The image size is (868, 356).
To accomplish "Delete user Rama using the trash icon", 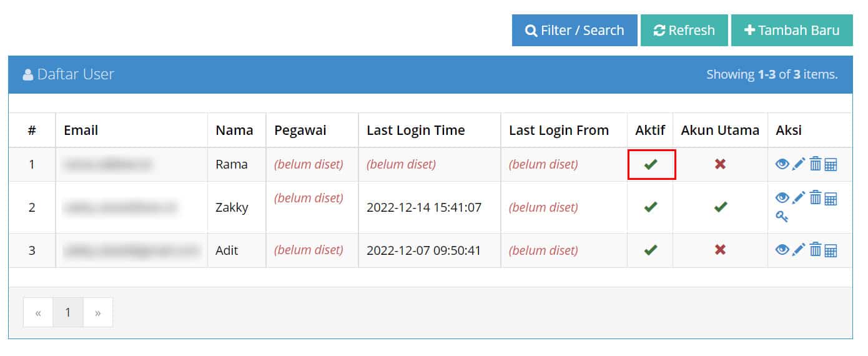I will click(816, 164).
